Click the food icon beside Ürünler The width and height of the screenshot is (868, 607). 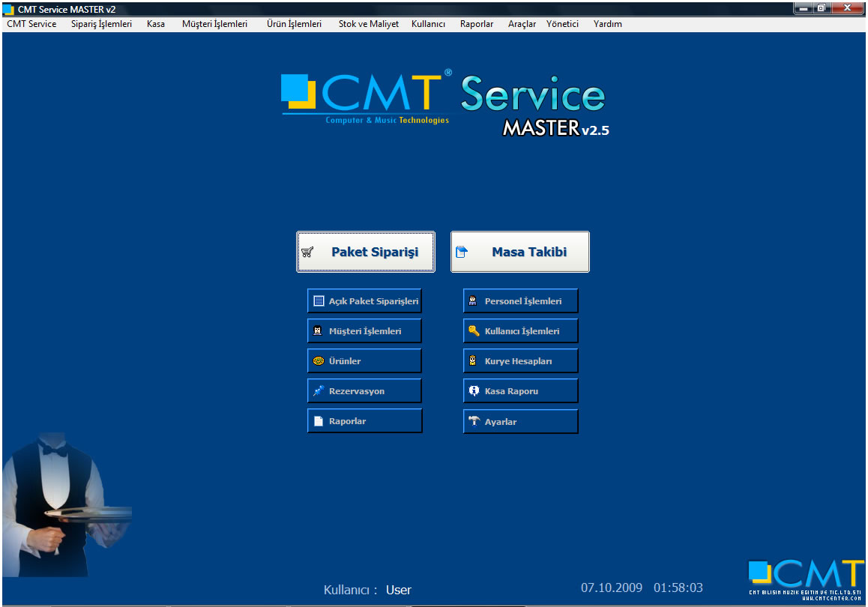319,361
